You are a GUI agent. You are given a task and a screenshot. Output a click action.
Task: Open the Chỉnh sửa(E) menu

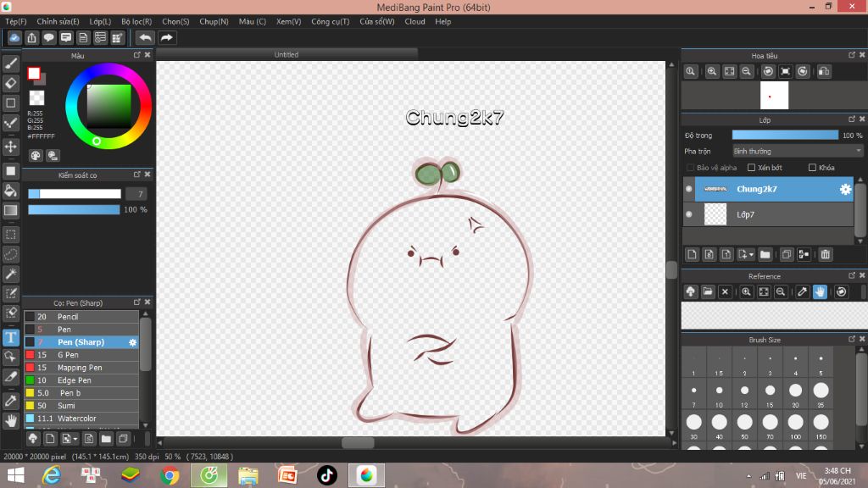pyautogui.click(x=58, y=21)
